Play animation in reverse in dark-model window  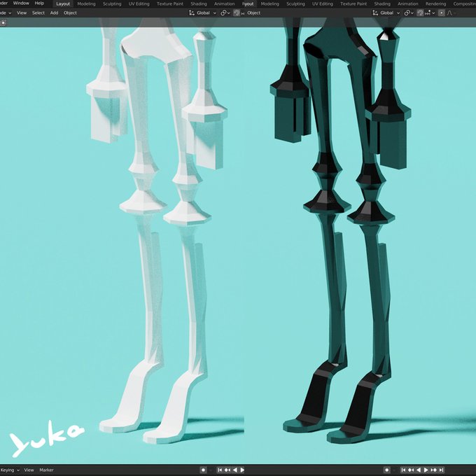click(419, 470)
